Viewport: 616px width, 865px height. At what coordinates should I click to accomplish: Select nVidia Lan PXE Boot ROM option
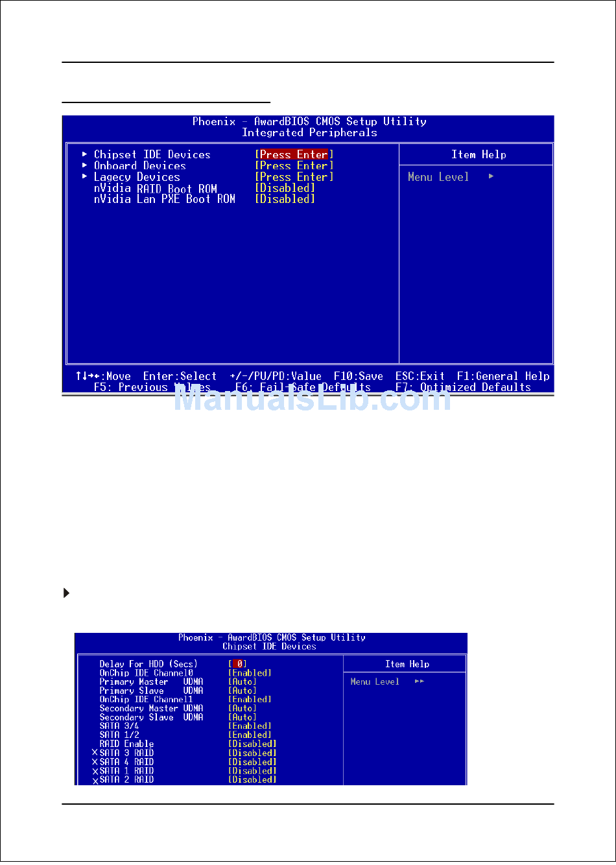click(x=165, y=199)
